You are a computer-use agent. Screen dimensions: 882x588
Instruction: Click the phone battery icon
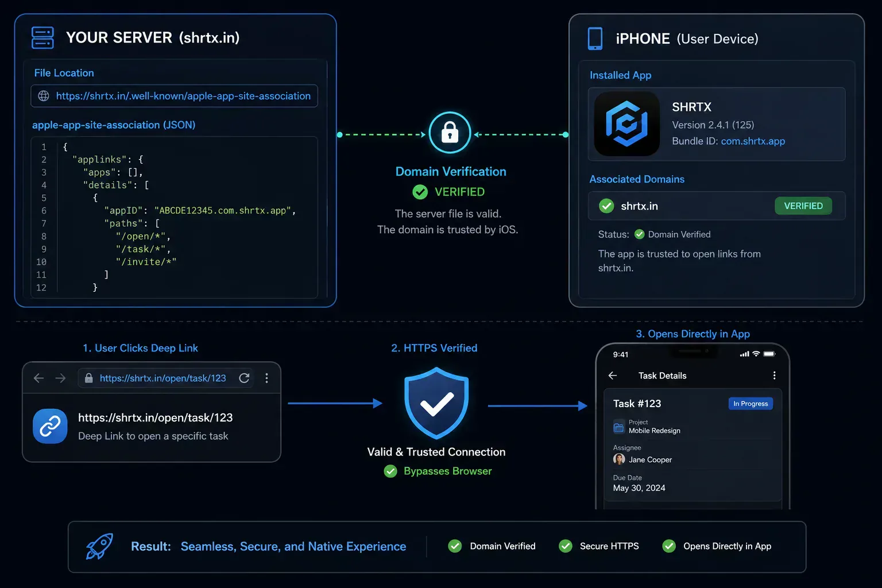tap(769, 354)
